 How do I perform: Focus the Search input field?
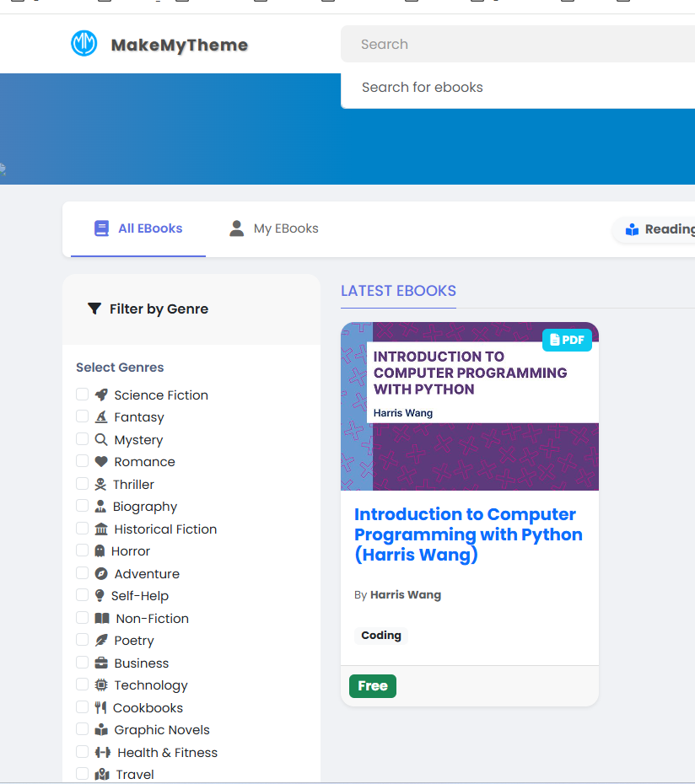click(x=518, y=44)
